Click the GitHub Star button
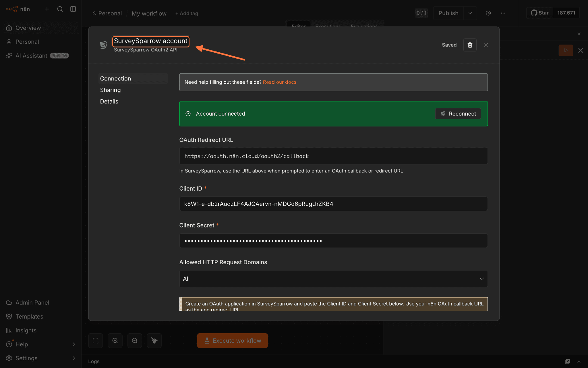588x368 pixels. (x=540, y=13)
